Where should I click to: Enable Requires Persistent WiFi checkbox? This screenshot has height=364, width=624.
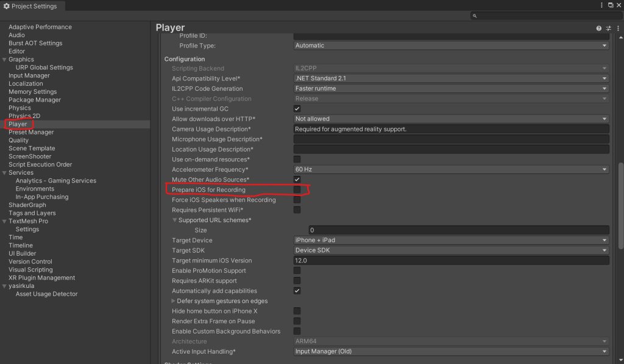[297, 210]
